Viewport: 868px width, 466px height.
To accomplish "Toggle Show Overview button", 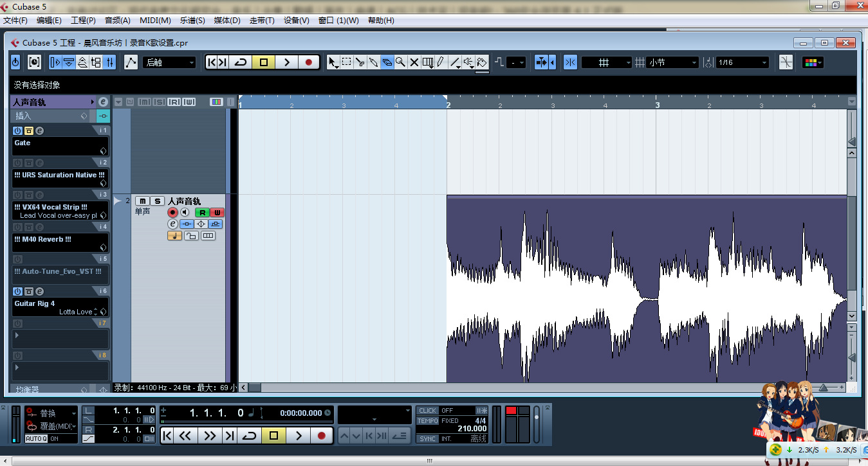I will pos(82,62).
